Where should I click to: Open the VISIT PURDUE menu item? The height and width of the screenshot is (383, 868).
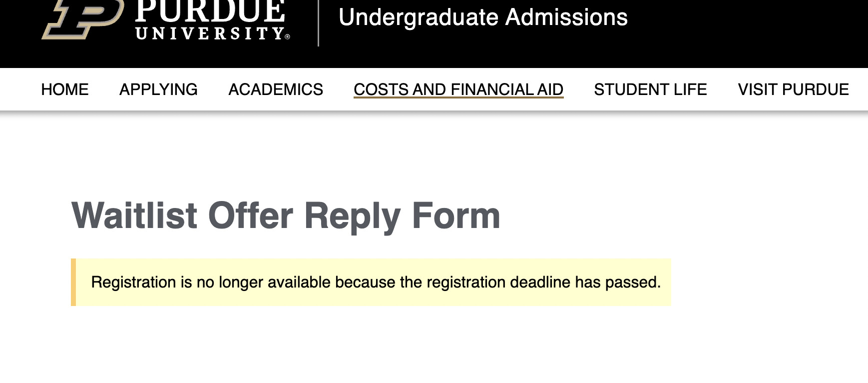(793, 89)
